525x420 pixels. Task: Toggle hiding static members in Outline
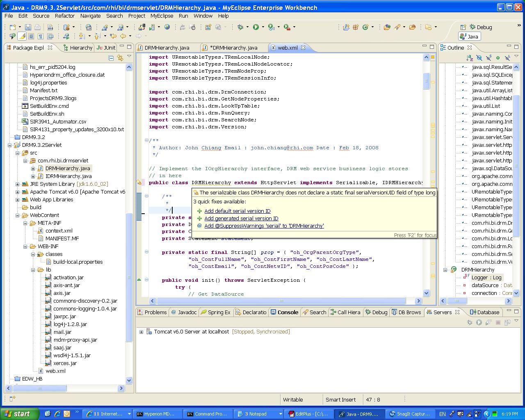(489, 58)
